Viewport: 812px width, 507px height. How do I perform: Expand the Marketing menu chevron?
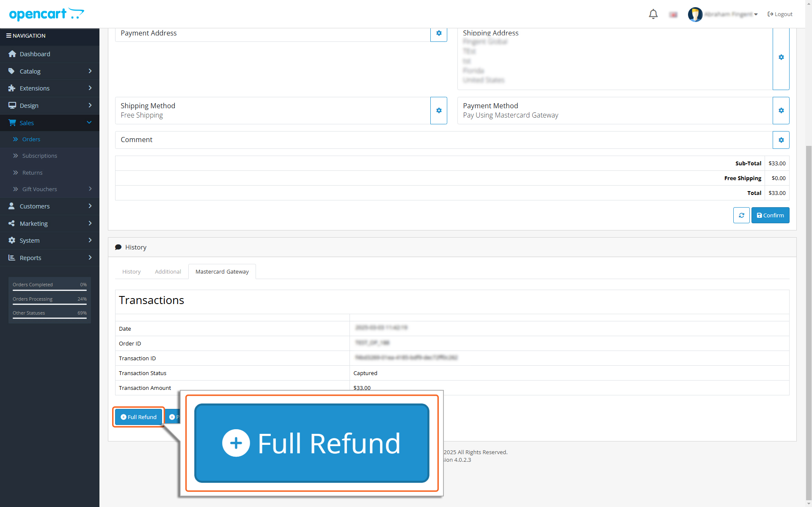tap(90, 223)
